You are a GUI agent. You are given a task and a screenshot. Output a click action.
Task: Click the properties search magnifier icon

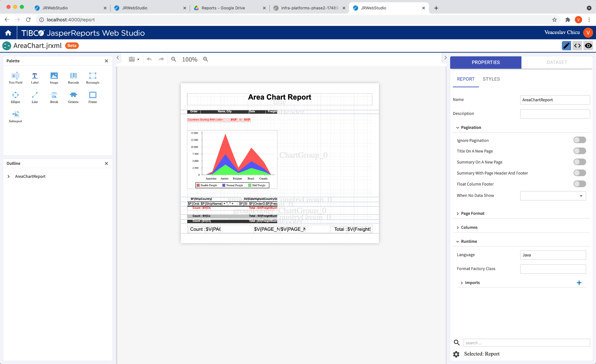pos(457,343)
